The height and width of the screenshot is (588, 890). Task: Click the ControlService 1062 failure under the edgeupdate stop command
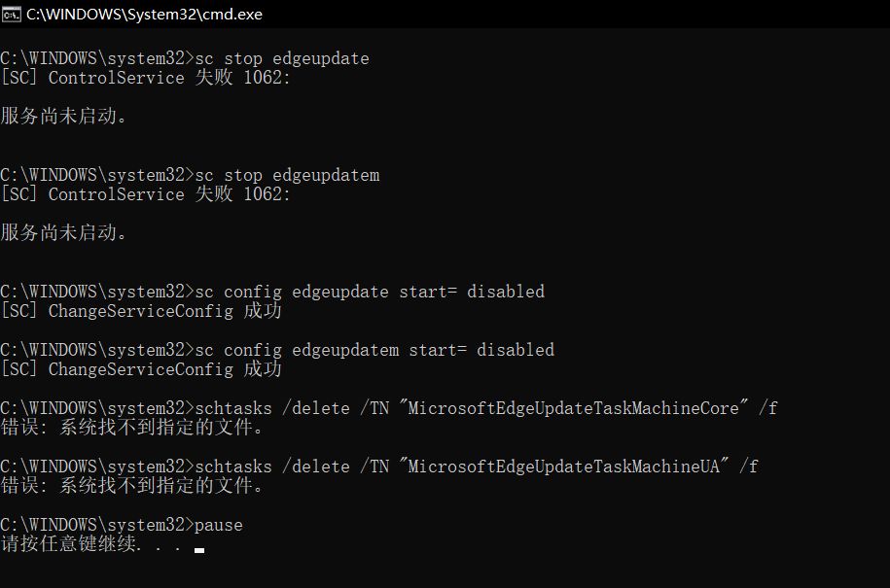click(146, 78)
